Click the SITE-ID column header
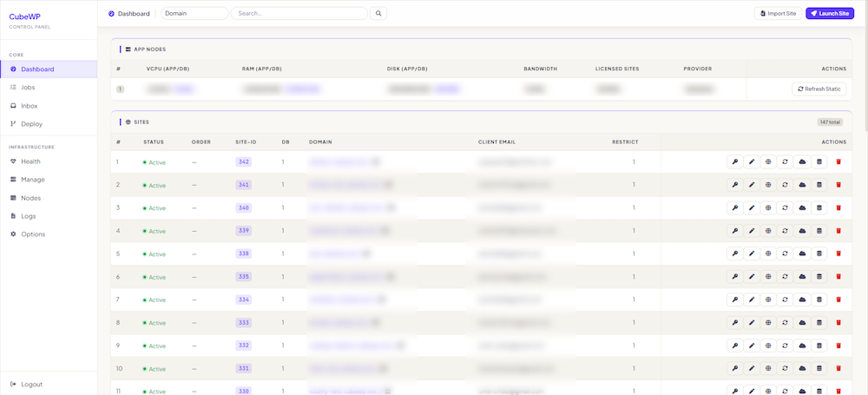This screenshot has width=868, height=395. point(246,142)
